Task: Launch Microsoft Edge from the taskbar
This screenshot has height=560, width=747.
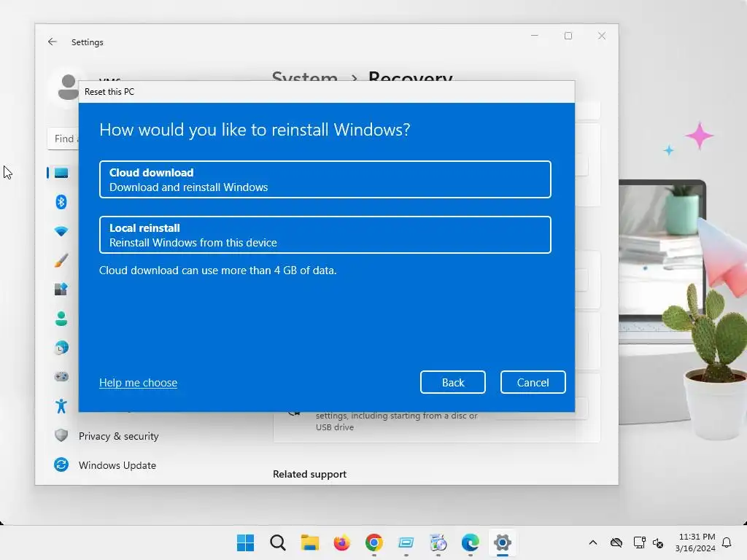Action: [471, 542]
